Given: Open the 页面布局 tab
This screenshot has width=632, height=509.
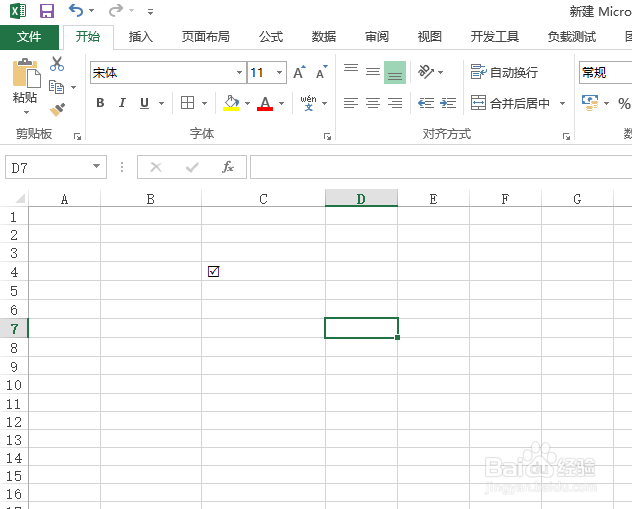Looking at the screenshot, I should (206, 37).
